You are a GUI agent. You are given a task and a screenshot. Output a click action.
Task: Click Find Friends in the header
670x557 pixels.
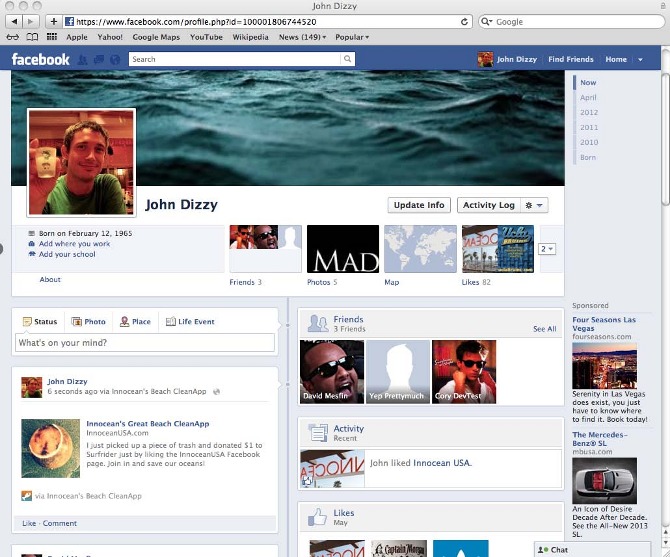[x=571, y=59]
